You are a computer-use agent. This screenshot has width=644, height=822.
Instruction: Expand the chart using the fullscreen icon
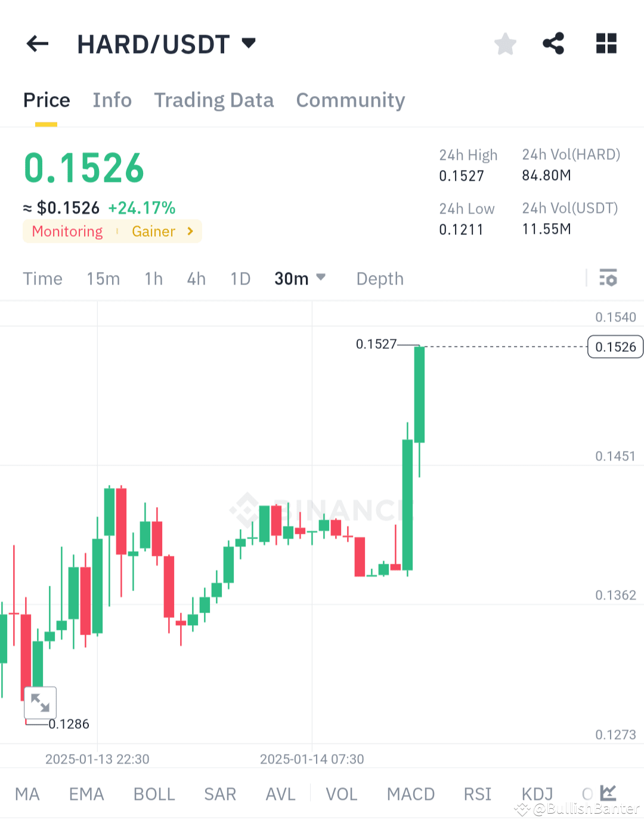(40, 703)
